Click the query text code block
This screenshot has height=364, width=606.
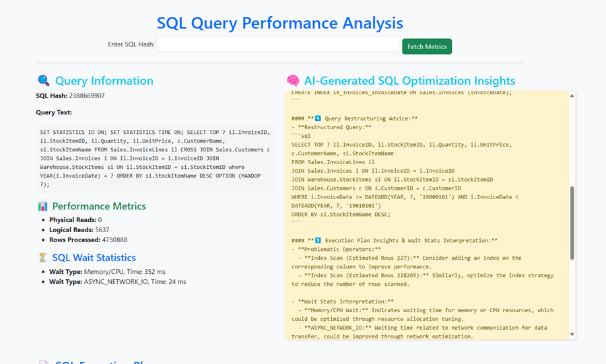click(x=156, y=158)
